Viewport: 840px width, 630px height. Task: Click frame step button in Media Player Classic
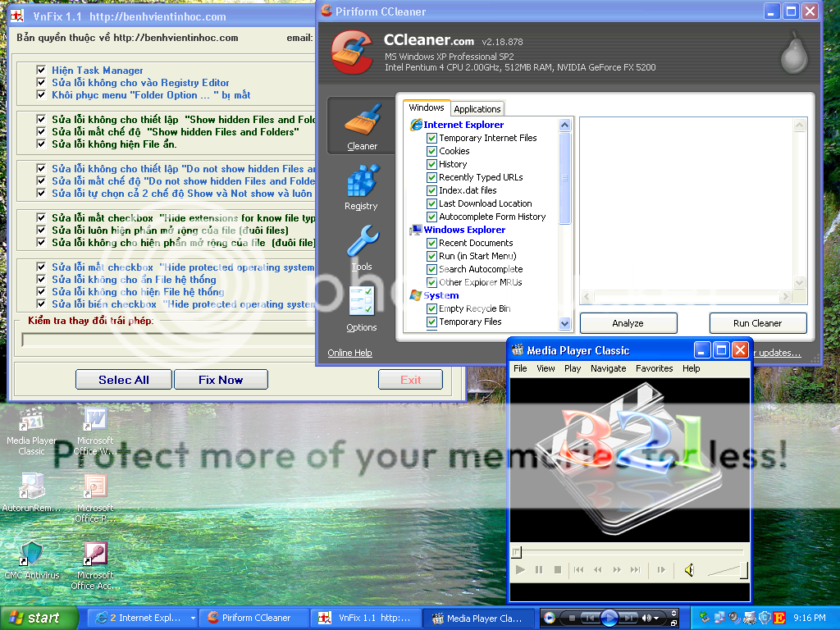tap(661, 570)
